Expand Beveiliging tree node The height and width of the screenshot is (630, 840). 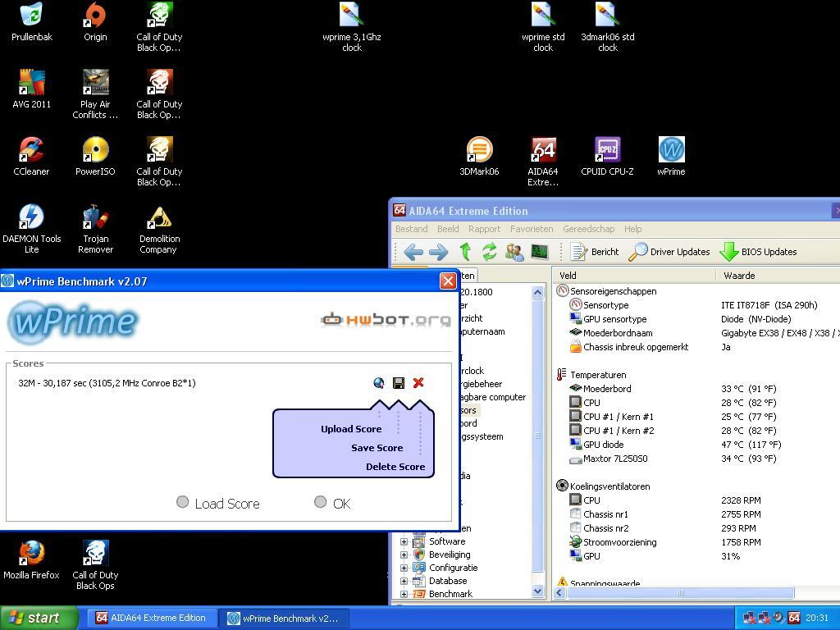pos(404,555)
